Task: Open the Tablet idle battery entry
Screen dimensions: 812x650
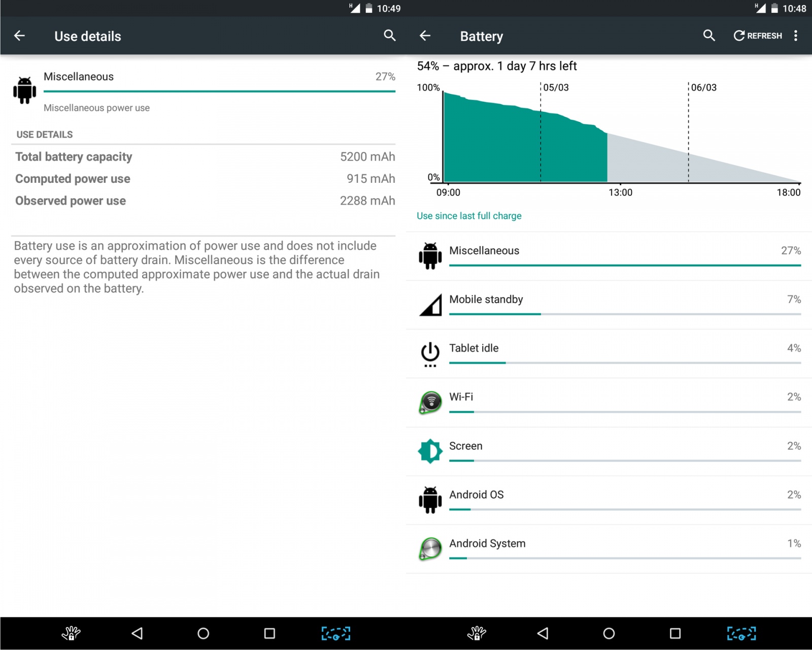Action: [609, 354]
